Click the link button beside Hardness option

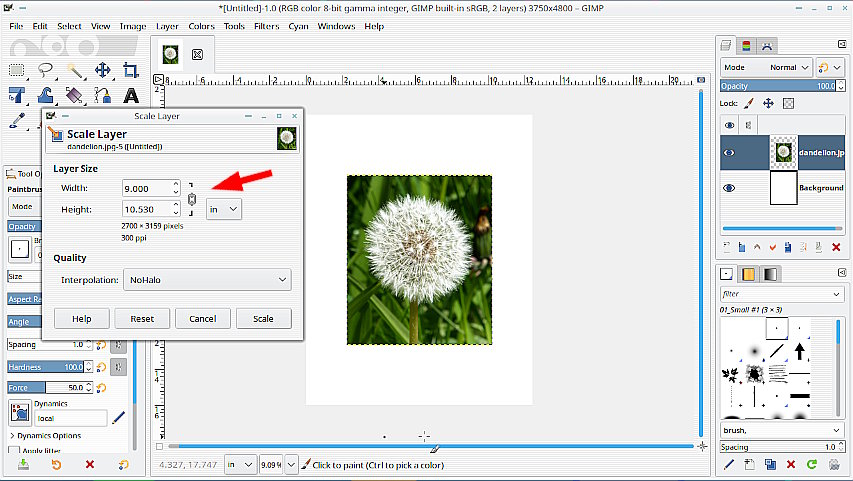point(118,367)
